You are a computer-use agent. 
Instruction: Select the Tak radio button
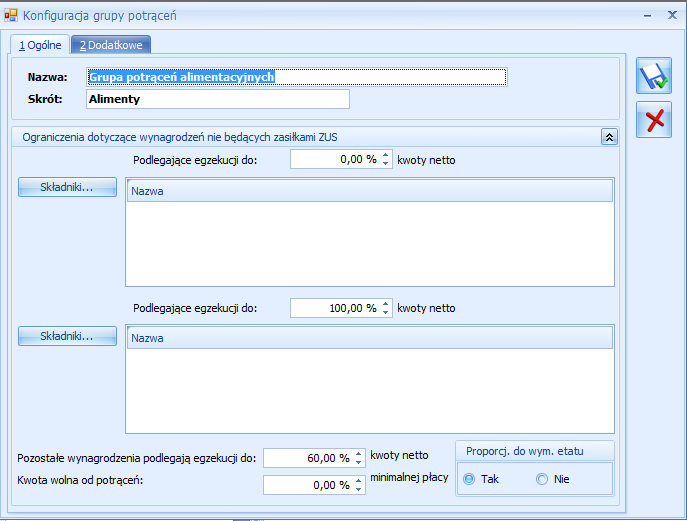pyautogui.click(x=469, y=479)
